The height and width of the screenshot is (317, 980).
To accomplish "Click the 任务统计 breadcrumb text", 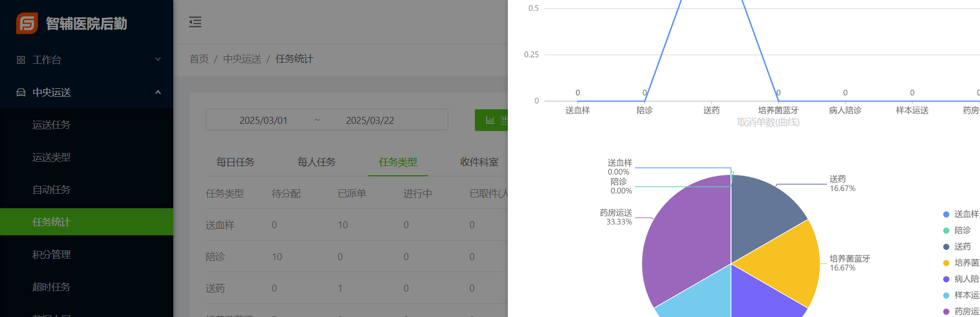I will 295,59.
